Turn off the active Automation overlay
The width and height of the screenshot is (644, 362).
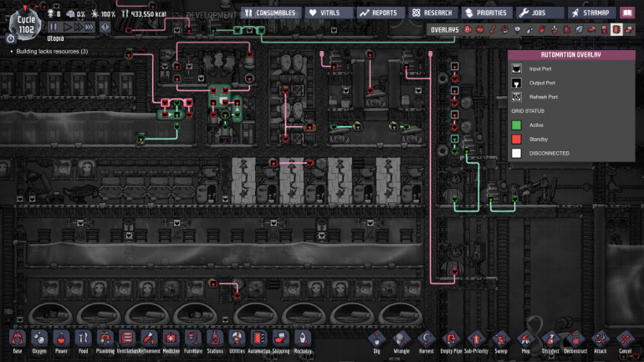click(616, 29)
